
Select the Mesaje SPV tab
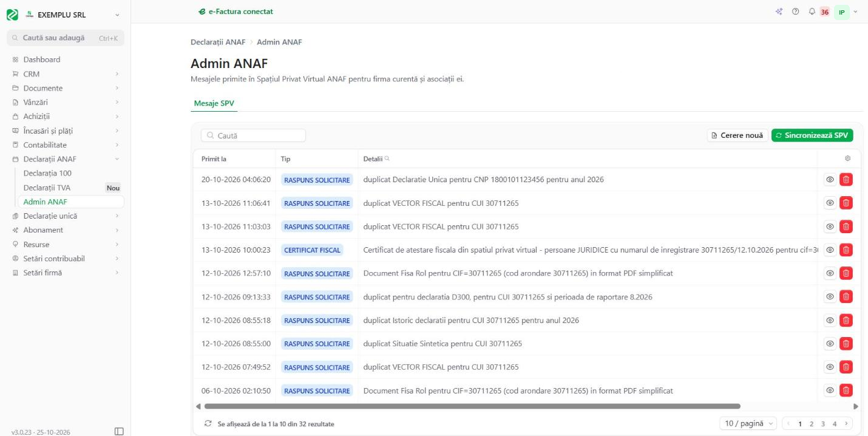(x=214, y=103)
